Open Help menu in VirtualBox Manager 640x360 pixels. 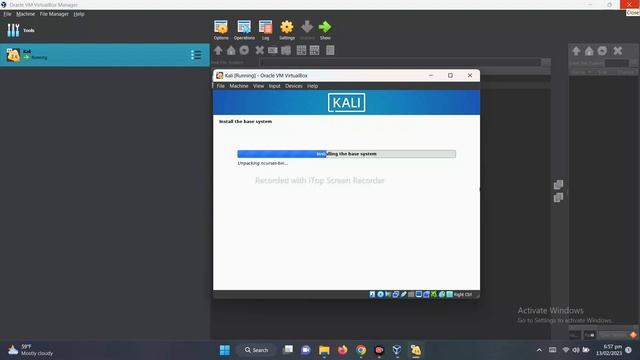click(79, 14)
